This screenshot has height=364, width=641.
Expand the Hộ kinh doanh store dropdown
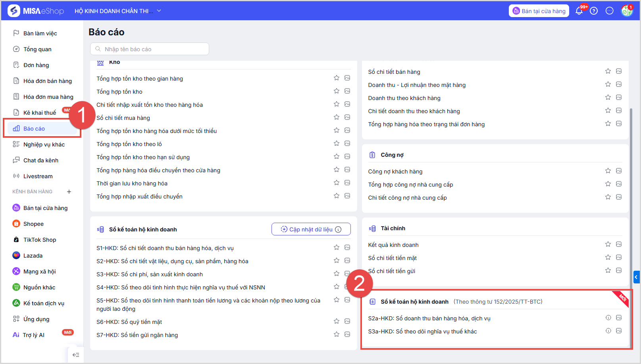(159, 11)
